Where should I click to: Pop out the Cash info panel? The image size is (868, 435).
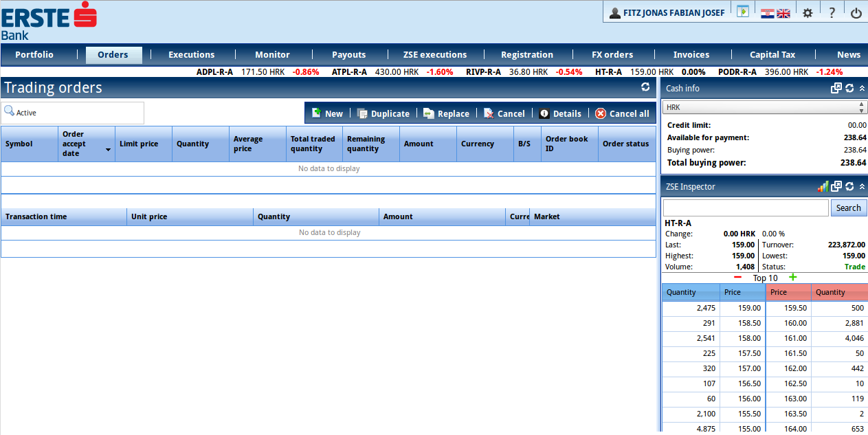click(x=836, y=88)
